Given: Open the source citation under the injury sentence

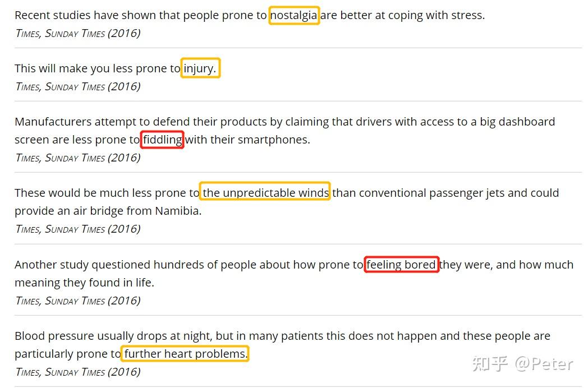Looking at the screenshot, I should pos(77,86).
